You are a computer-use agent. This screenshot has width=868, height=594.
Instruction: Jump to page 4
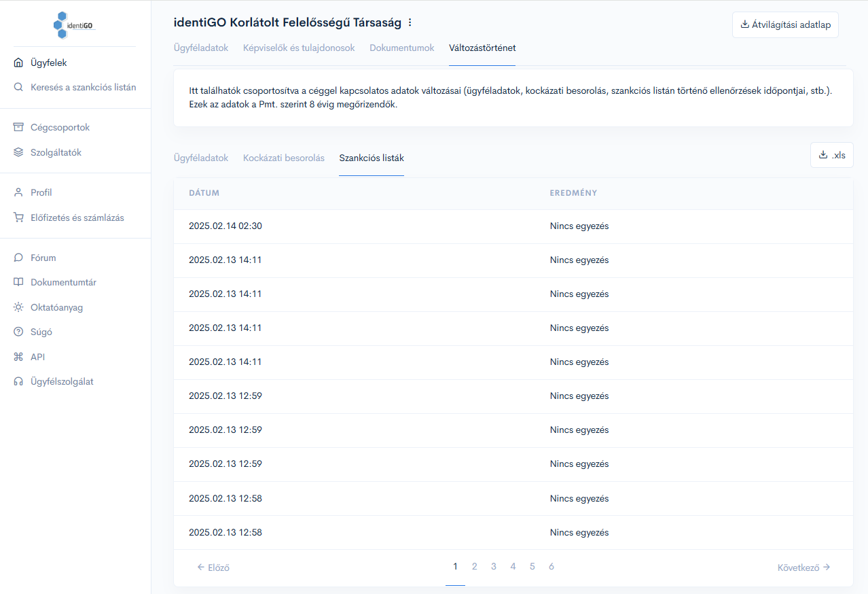click(513, 566)
